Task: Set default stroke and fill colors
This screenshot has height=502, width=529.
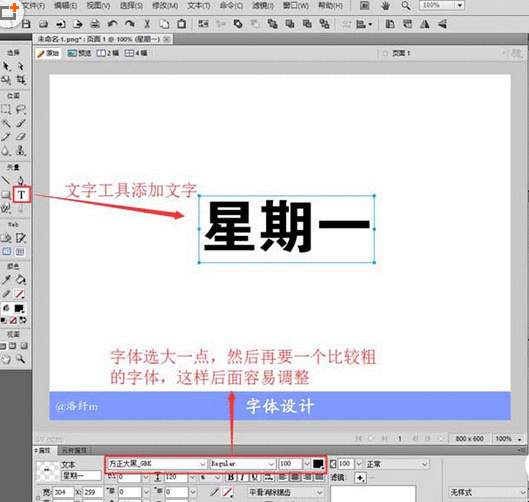Action: click(x=4, y=320)
